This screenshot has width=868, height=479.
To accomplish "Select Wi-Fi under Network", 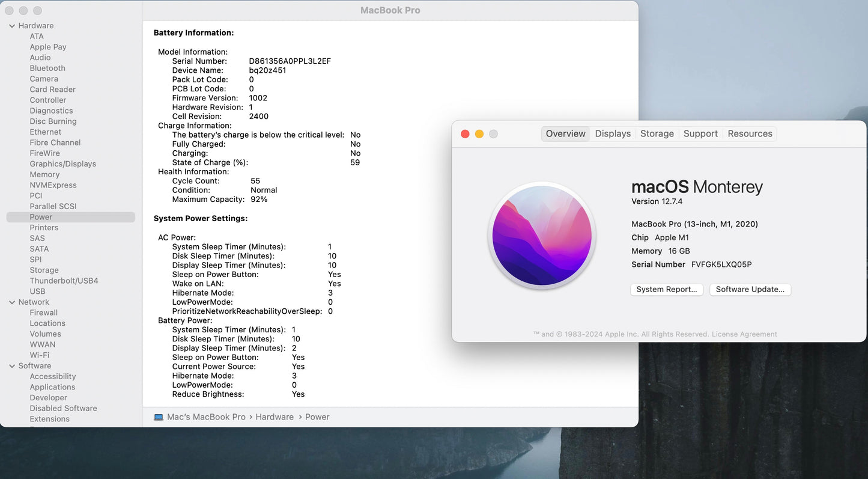I will [40, 355].
